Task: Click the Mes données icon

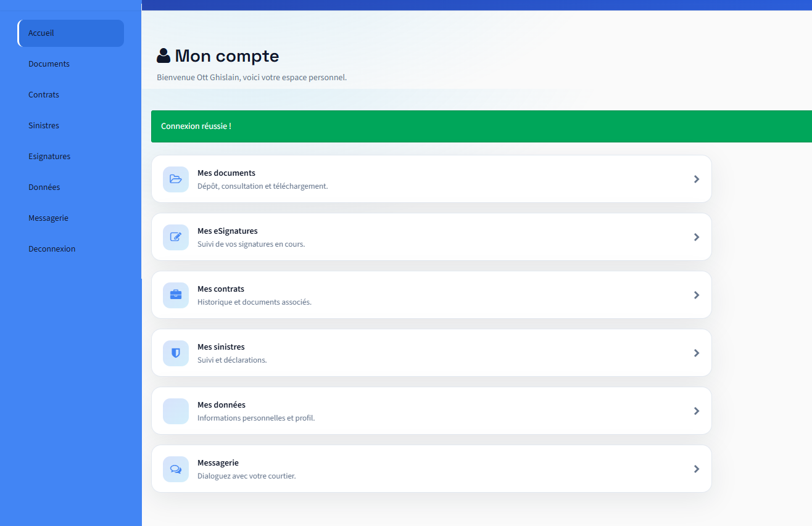Action: (175, 411)
